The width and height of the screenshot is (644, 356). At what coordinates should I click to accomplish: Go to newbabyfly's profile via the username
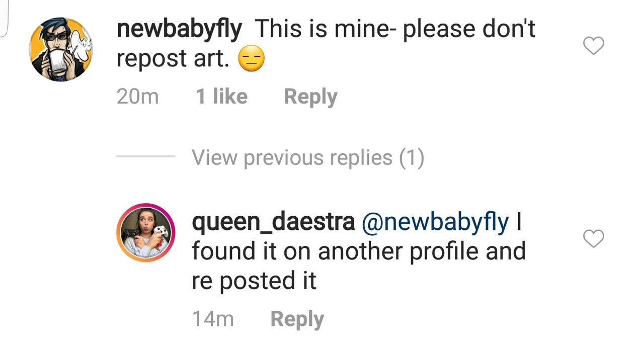point(179,29)
